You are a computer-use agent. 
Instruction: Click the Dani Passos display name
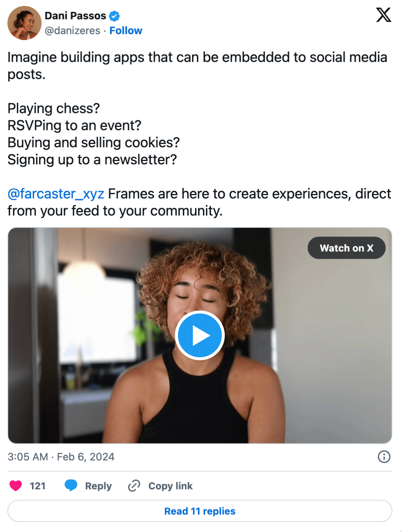point(76,16)
